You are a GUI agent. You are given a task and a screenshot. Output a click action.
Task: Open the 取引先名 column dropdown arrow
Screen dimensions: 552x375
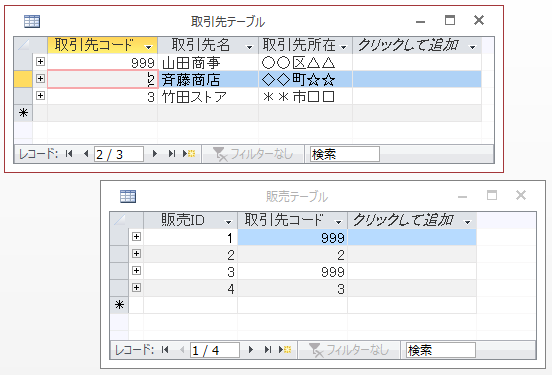pos(250,46)
